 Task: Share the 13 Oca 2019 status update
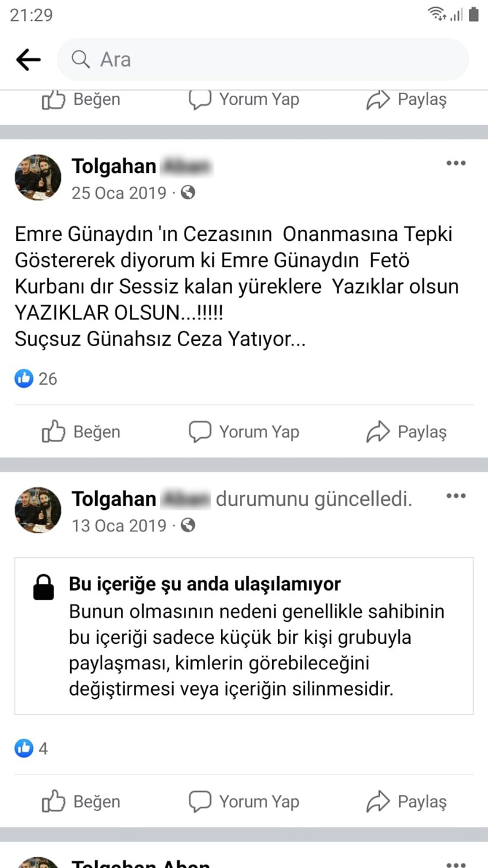click(x=406, y=801)
